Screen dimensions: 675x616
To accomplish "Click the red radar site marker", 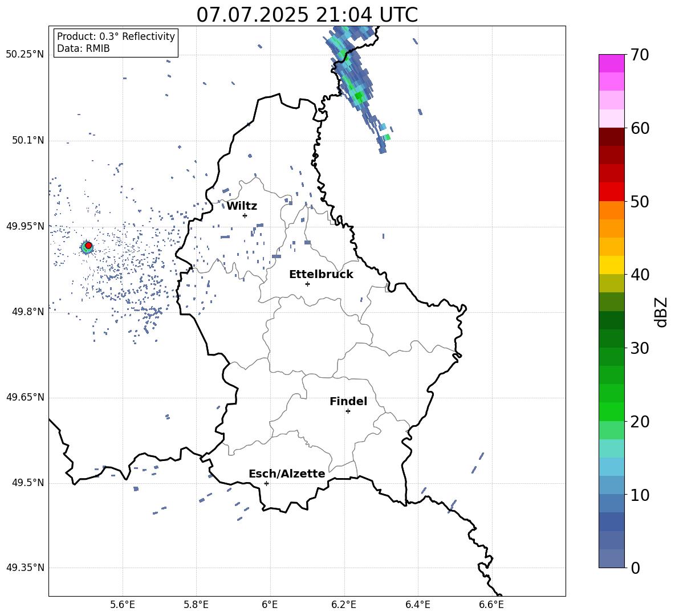I will click(x=88, y=246).
